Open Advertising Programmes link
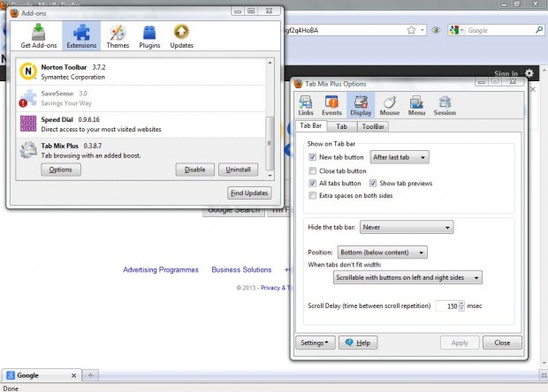Image resolution: width=548 pixels, height=392 pixels. click(161, 270)
